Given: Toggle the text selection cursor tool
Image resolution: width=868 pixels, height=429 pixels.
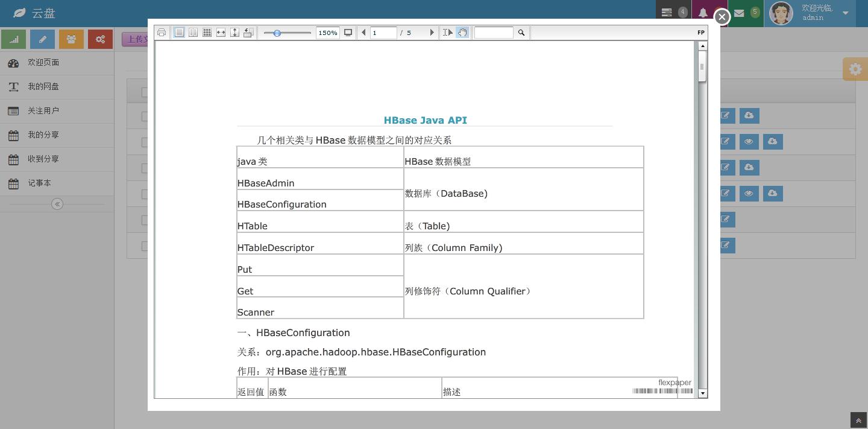Looking at the screenshot, I should click(x=447, y=33).
